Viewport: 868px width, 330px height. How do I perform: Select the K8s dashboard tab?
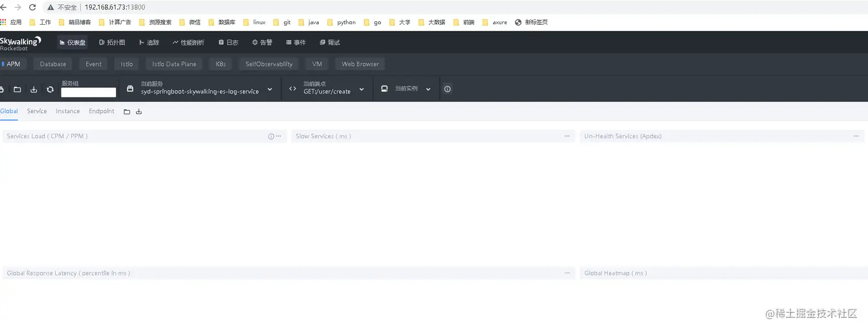(x=221, y=64)
